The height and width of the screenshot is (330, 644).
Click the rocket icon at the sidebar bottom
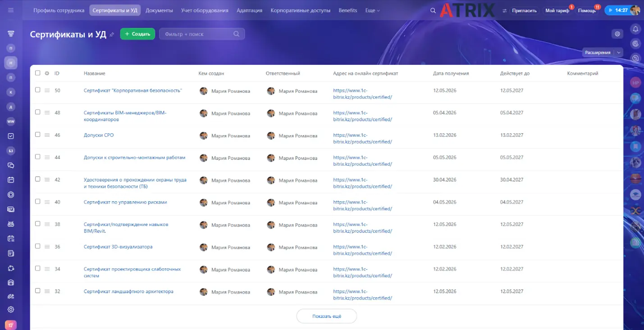click(x=11, y=325)
